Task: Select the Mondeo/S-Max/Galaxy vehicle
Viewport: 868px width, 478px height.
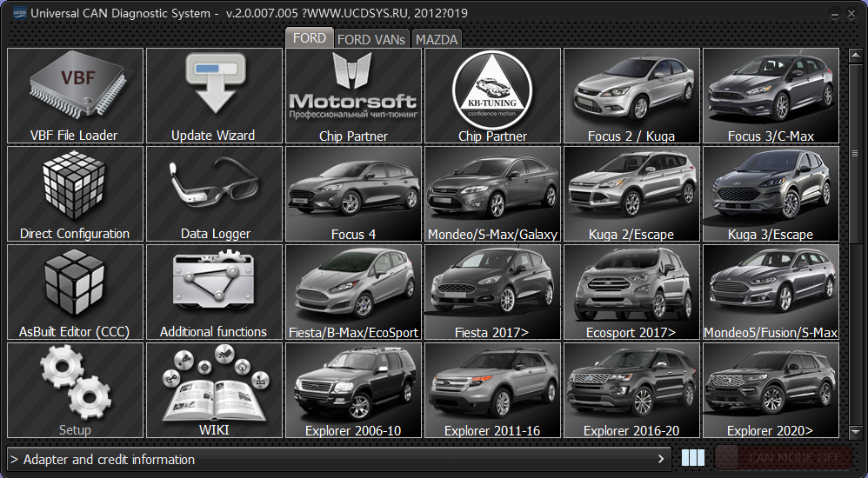Action: coord(492,194)
